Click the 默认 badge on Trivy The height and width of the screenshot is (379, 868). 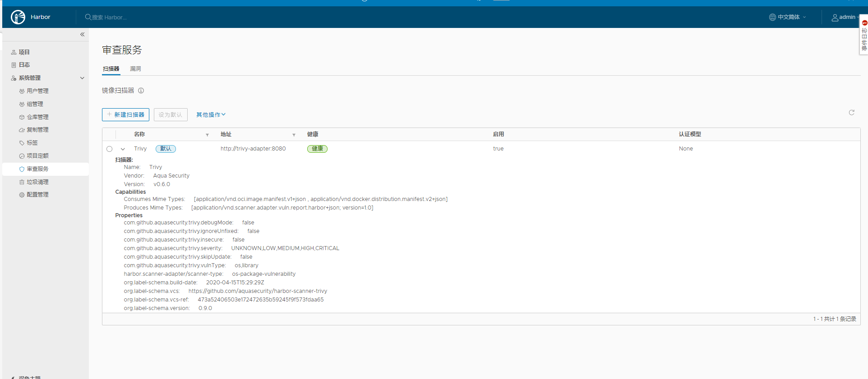[x=166, y=149]
